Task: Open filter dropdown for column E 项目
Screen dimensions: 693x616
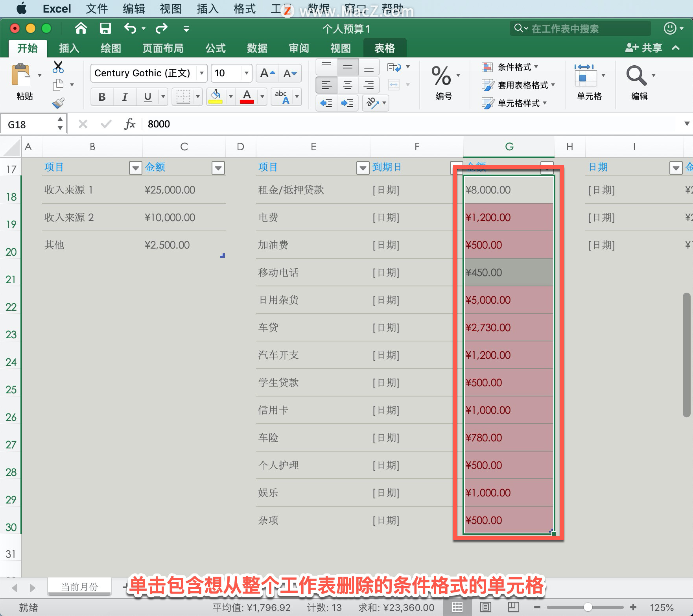Action: 363,168
